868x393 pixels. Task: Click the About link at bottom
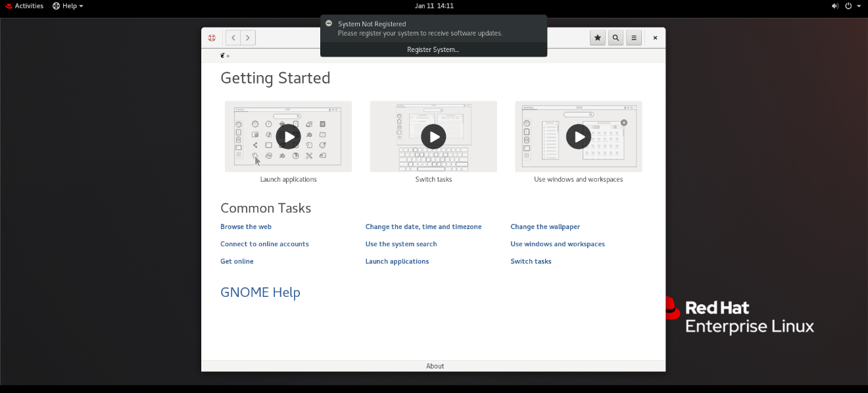[x=435, y=366]
